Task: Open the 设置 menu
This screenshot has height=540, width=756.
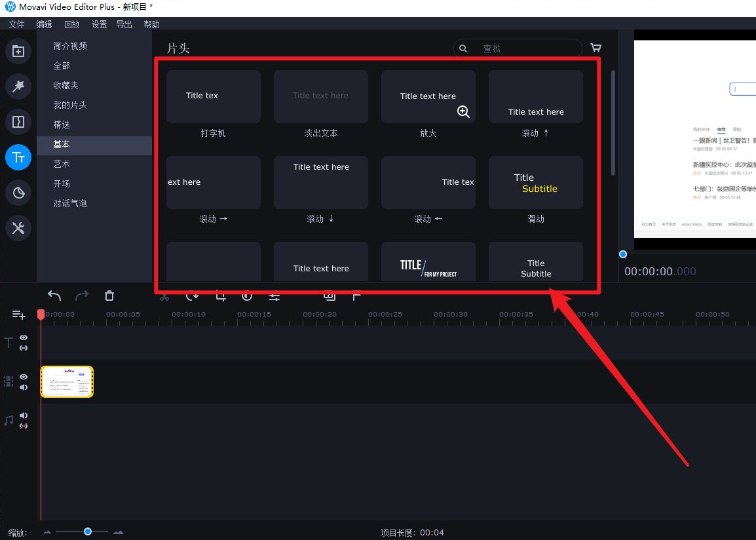Action: point(100,24)
